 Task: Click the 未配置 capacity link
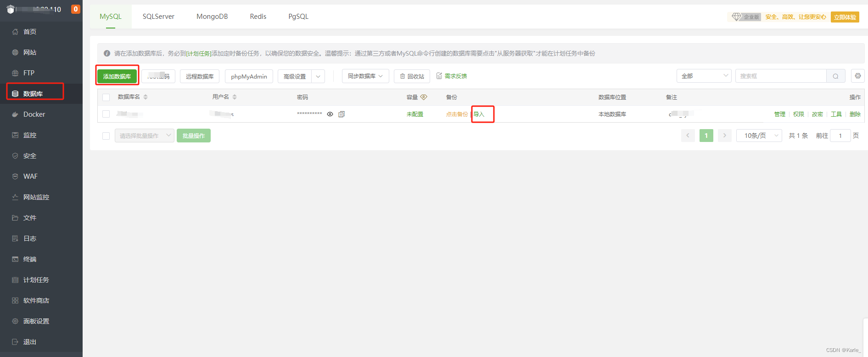coord(415,114)
